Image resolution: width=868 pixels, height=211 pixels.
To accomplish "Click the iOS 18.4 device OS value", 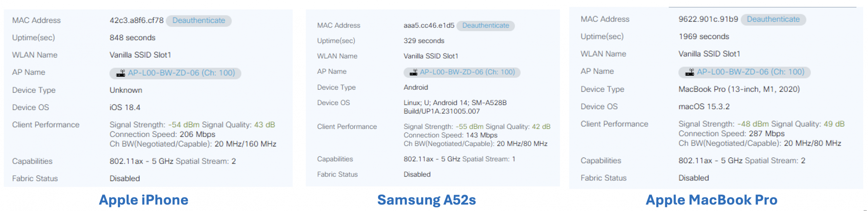I will point(125,108).
